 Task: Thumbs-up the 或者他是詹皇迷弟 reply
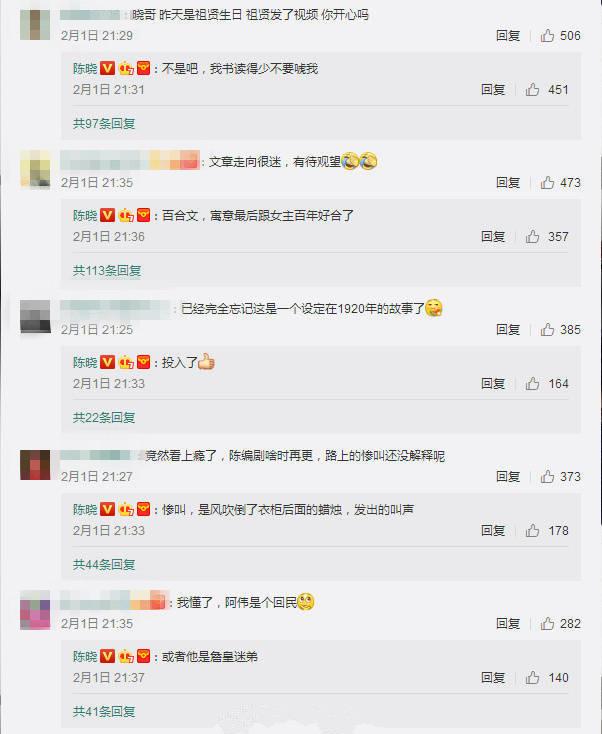click(532, 677)
